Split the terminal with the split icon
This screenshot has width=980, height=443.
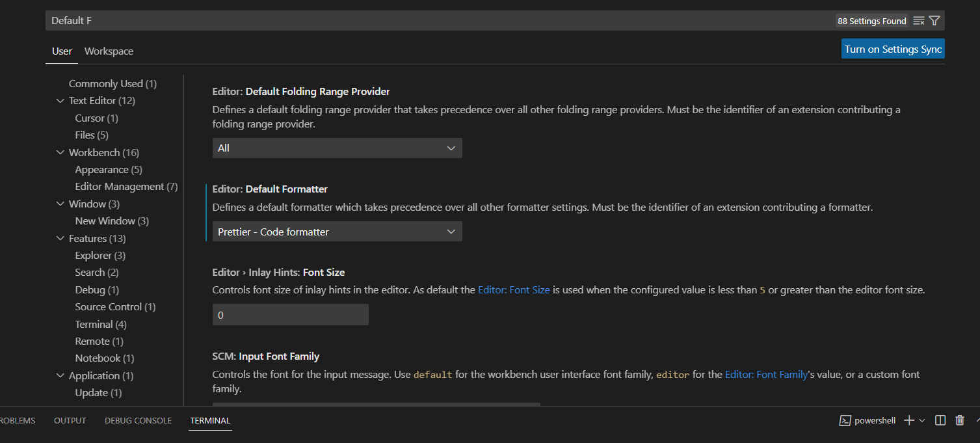[940, 420]
